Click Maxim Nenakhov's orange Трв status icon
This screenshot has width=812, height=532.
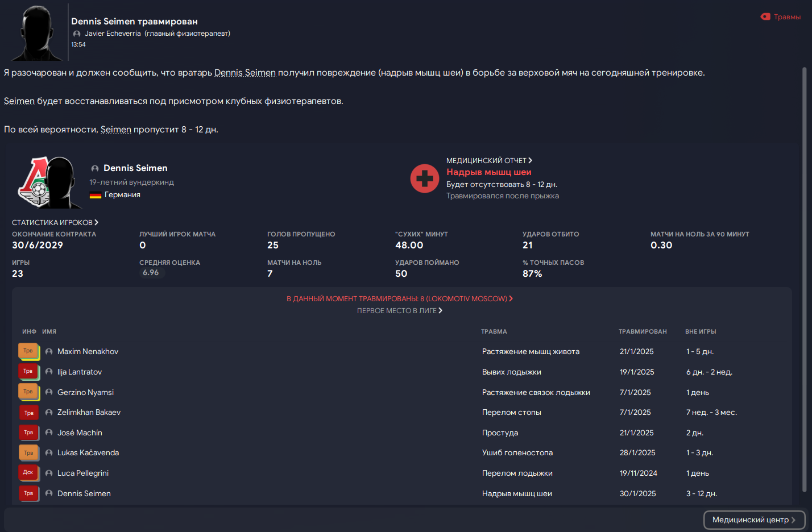tap(28, 351)
